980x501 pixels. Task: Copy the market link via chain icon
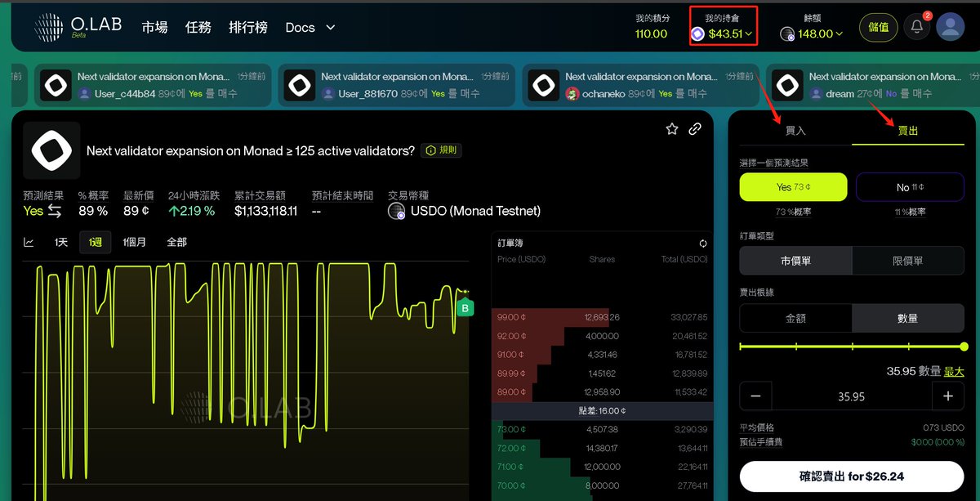(x=695, y=129)
